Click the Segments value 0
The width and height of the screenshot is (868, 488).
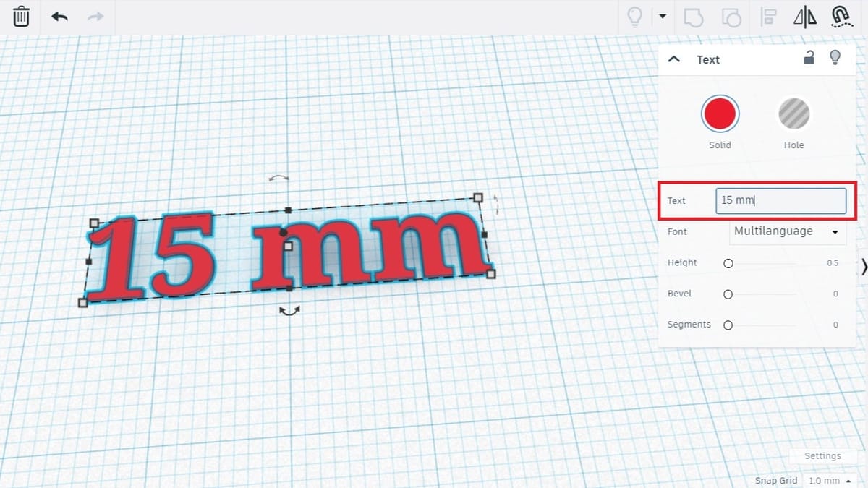835,325
